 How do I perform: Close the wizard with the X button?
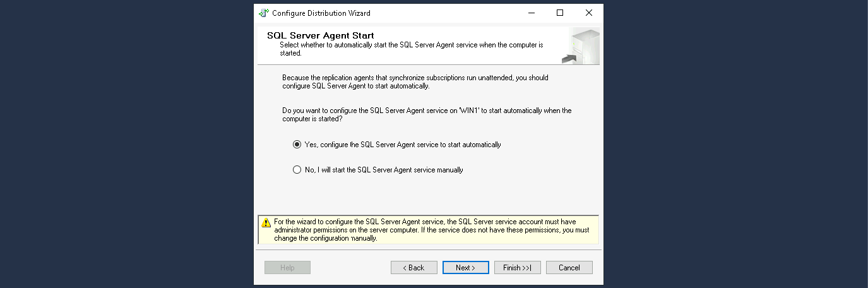coord(588,13)
